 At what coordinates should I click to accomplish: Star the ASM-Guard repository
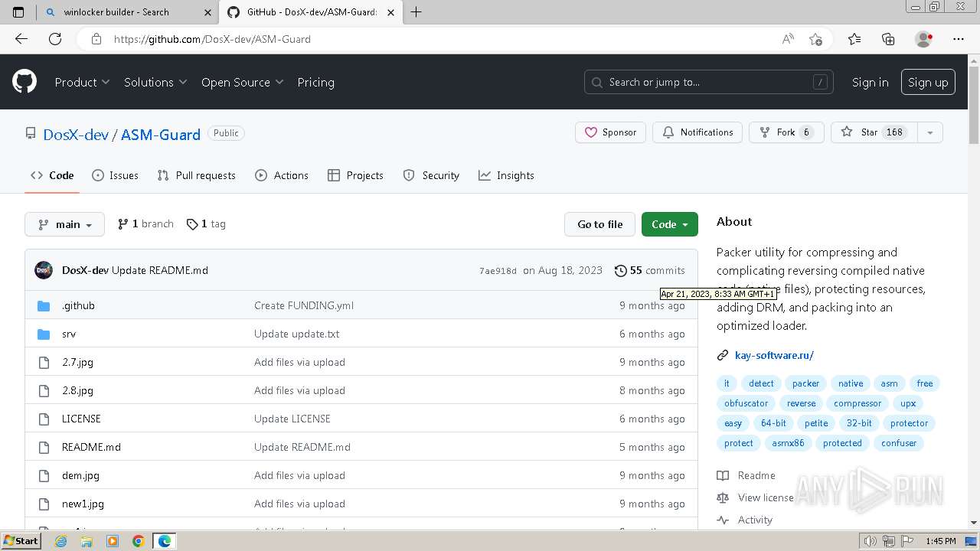[873, 132]
